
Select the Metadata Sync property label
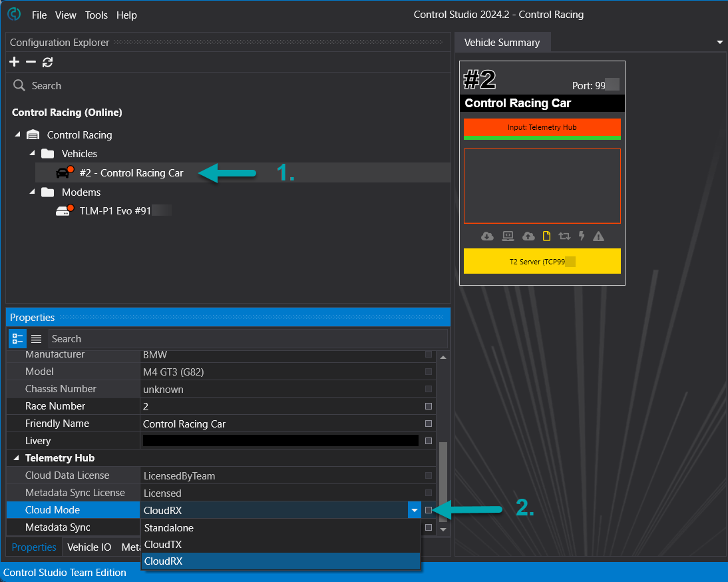[x=58, y=527]
